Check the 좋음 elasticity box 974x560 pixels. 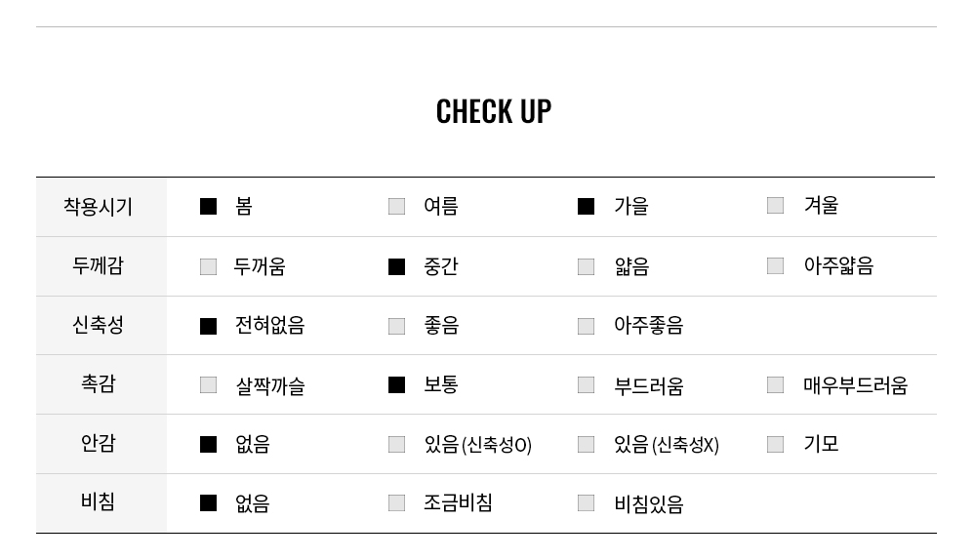[396, 326]
